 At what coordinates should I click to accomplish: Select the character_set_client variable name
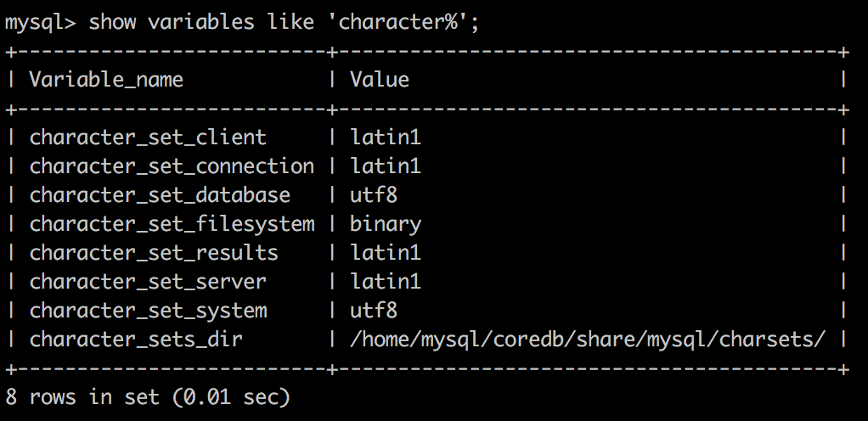(x=148, y=138)
